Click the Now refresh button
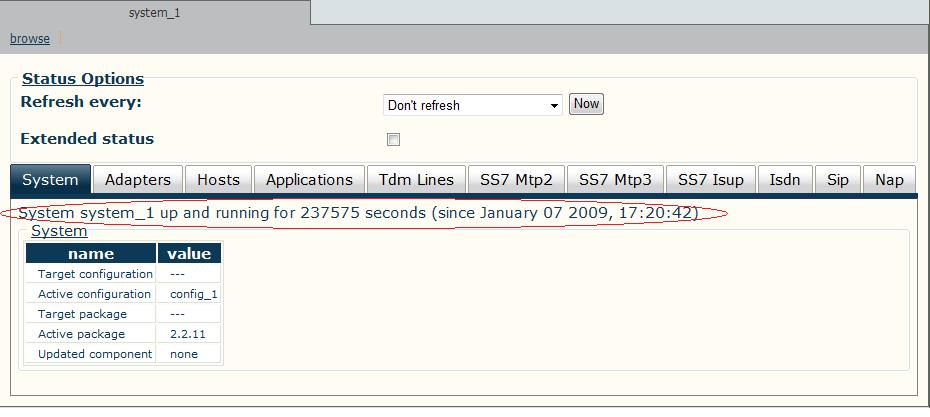930x417 pixels. 586,104
